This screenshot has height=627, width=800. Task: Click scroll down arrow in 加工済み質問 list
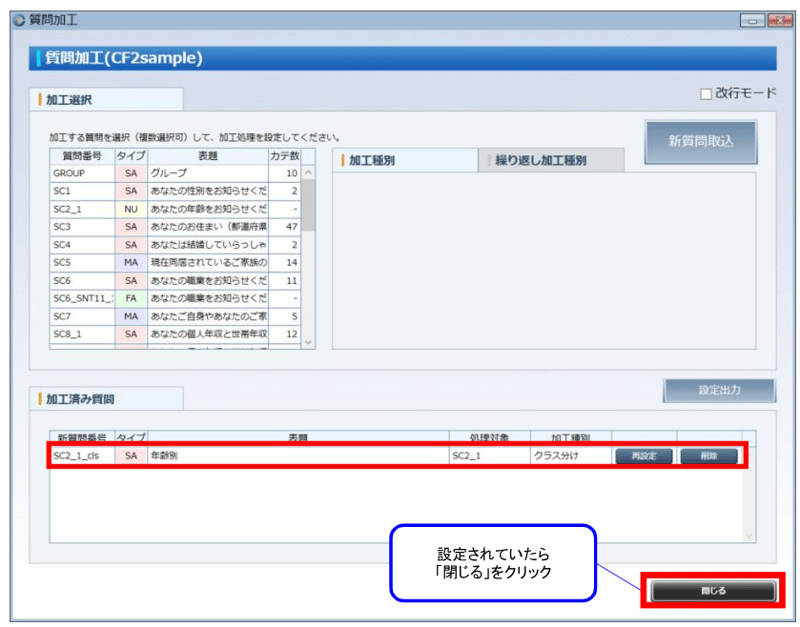[x=749, y=536]
